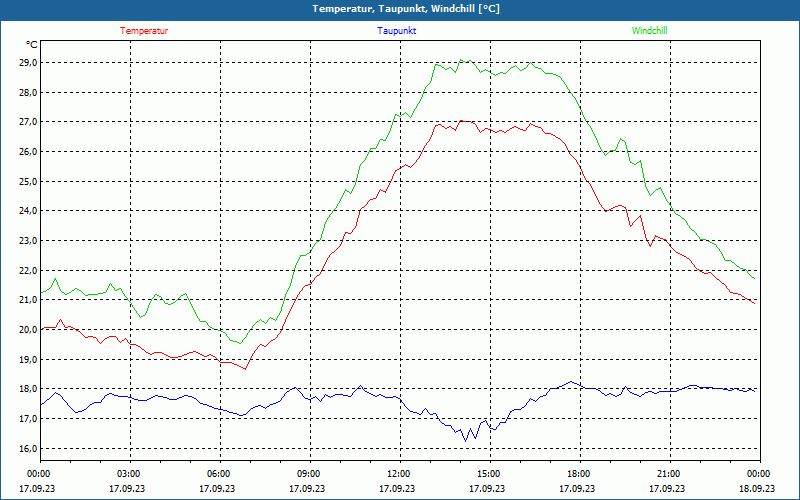This screenshot has width=800, height=500.
Task: Select the 20,0 y-axis value
Action: 29,330
